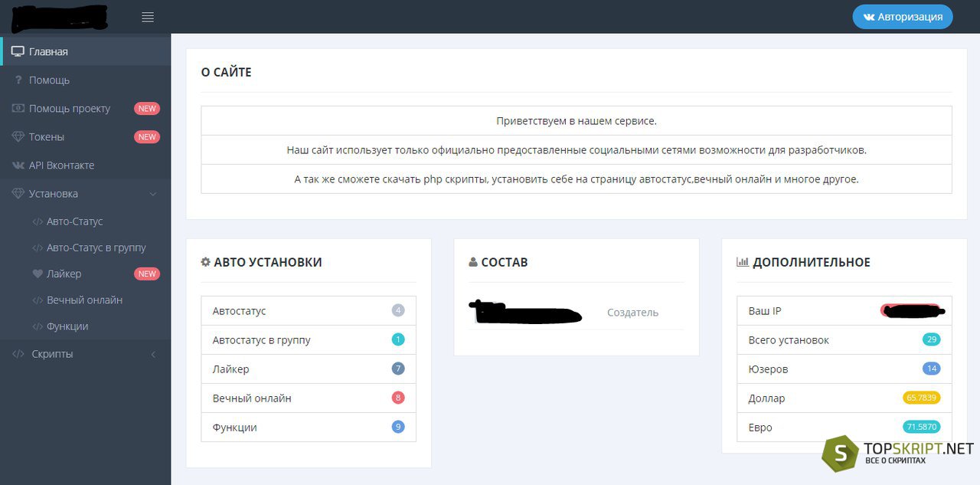
Task: Select the Автостатус row in Авто установки
Action: click(x=309, y=311)
